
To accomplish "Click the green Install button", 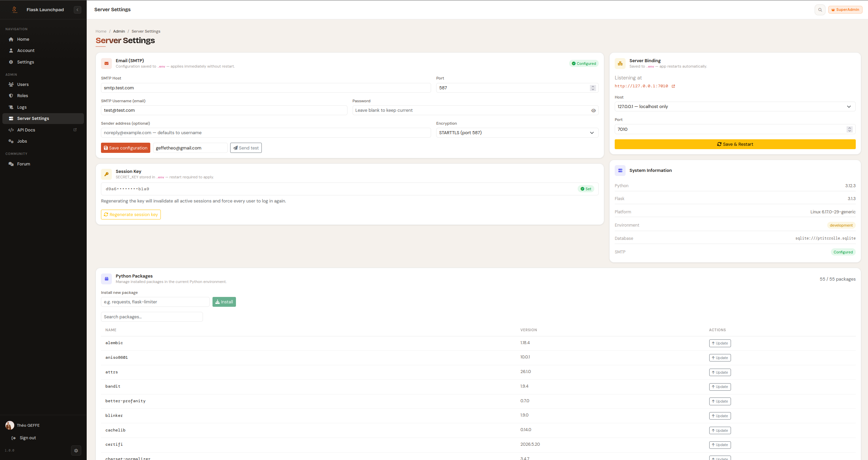I will [x=224, y=302].
